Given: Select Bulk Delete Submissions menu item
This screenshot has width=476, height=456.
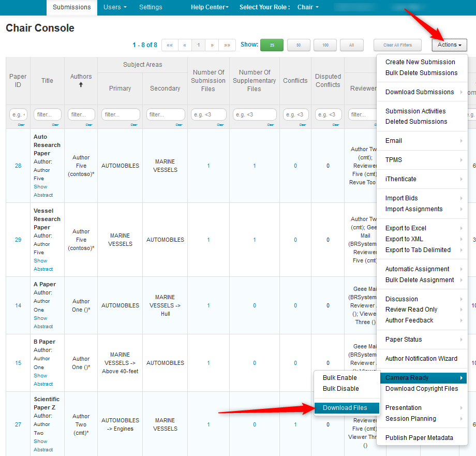Looking at the screenshot, I should coord(421,73).
